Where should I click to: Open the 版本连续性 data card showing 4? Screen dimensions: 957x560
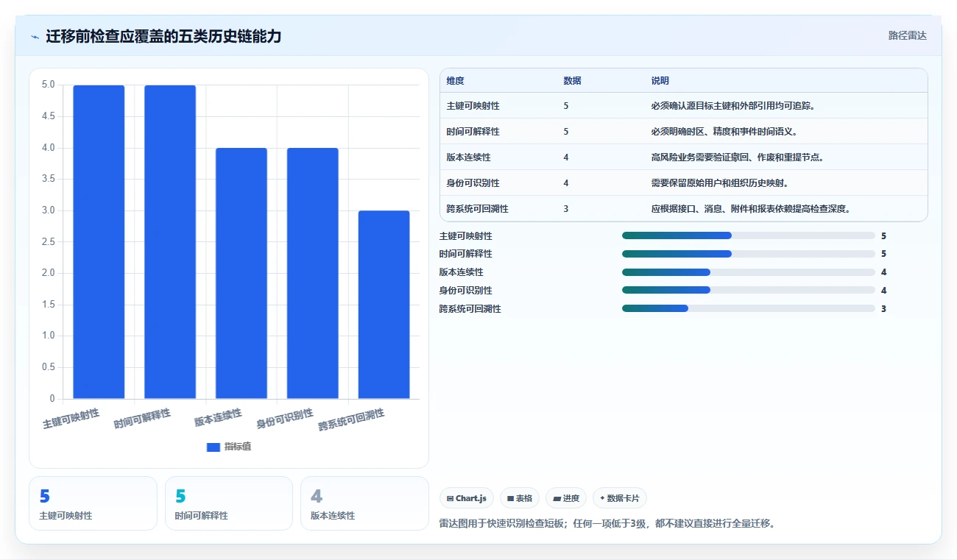coord(364,503)
